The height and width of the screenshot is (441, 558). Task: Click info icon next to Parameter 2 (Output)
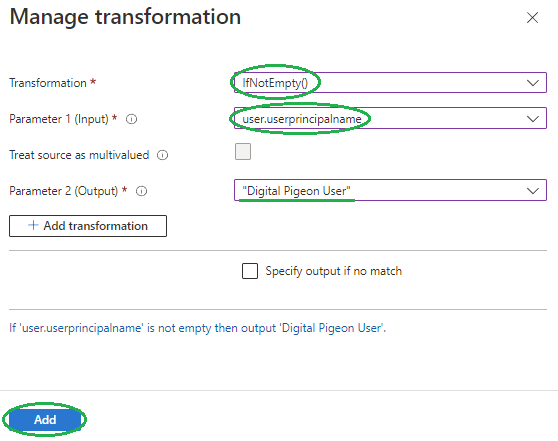click(141, 191)
